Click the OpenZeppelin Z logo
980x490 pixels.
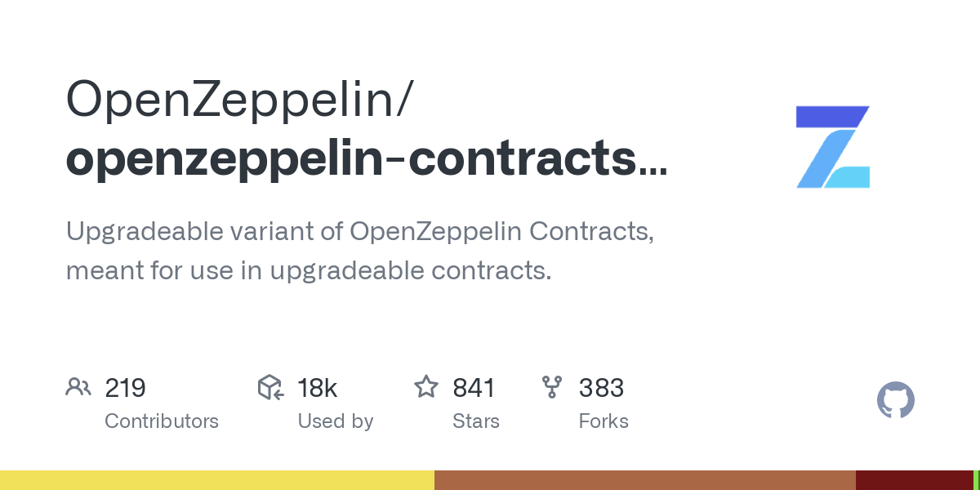pyautogui.click(x=833, y=147)
